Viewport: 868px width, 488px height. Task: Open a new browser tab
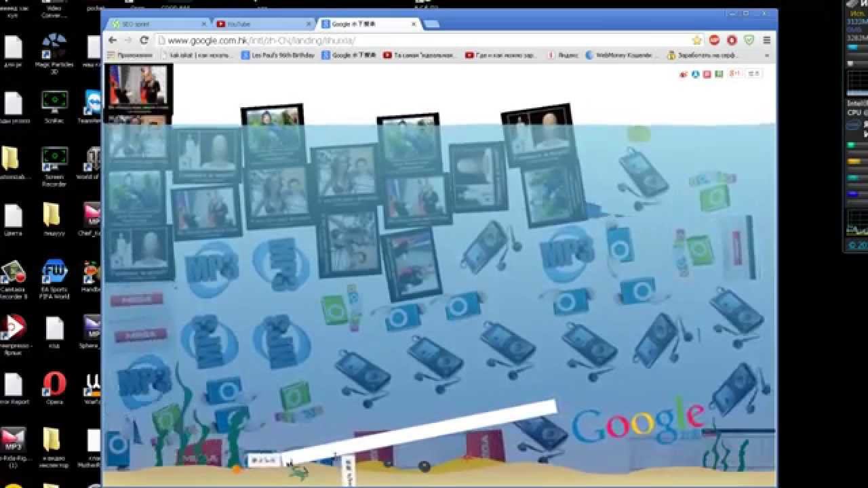pyautogui.click(x=431, y=24)
